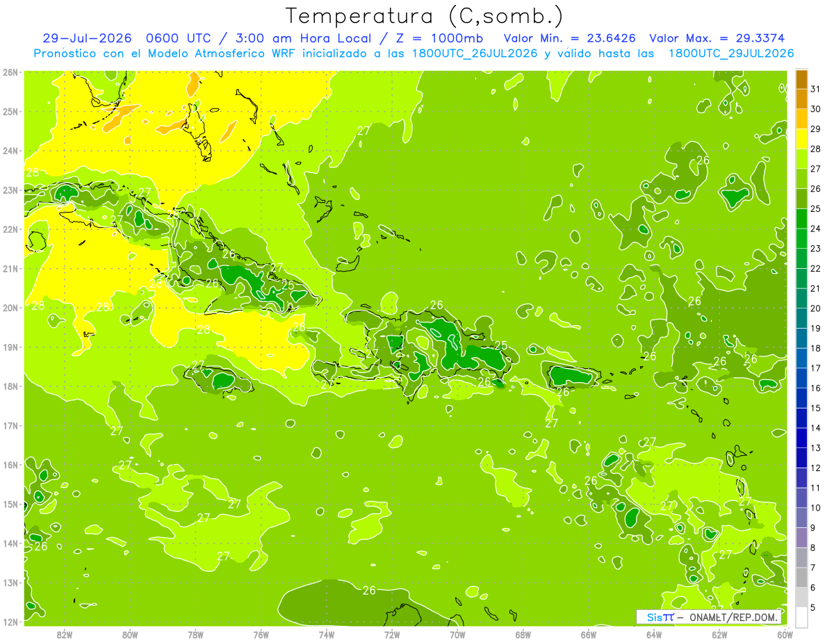
Task: Click the 64W longitude axis label
Action: [654, 635]
